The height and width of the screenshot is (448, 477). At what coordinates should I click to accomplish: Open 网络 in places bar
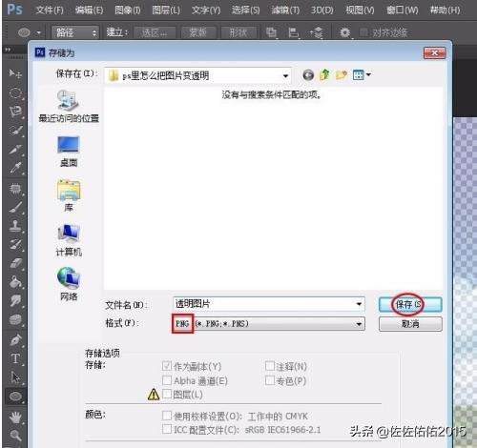[69, 284]
